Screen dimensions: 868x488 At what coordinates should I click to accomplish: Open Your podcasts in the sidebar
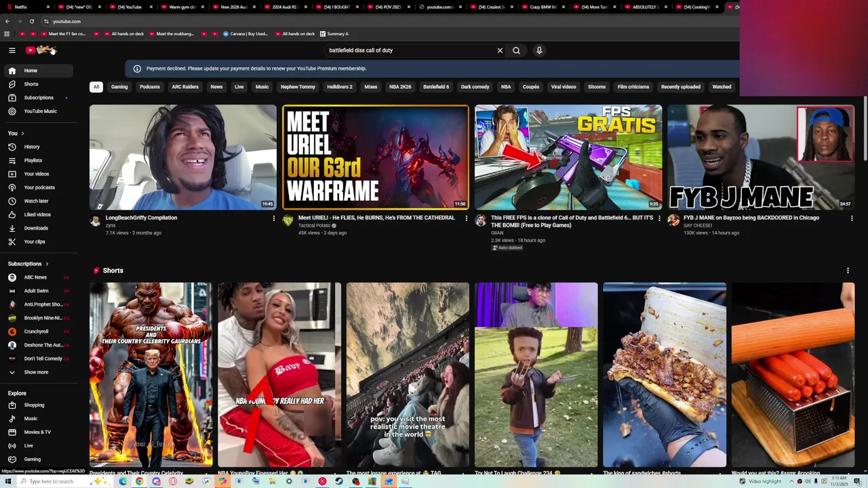tap(39, 188)
